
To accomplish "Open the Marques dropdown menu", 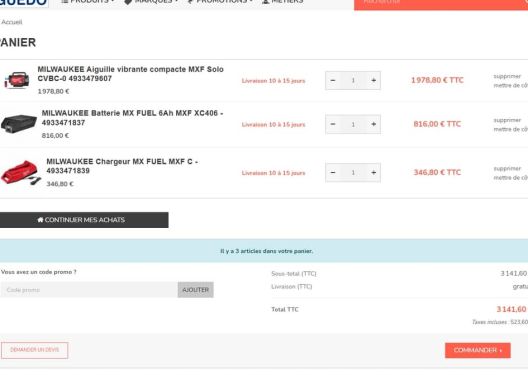I will pyautogui.click(x=151, y=2).
